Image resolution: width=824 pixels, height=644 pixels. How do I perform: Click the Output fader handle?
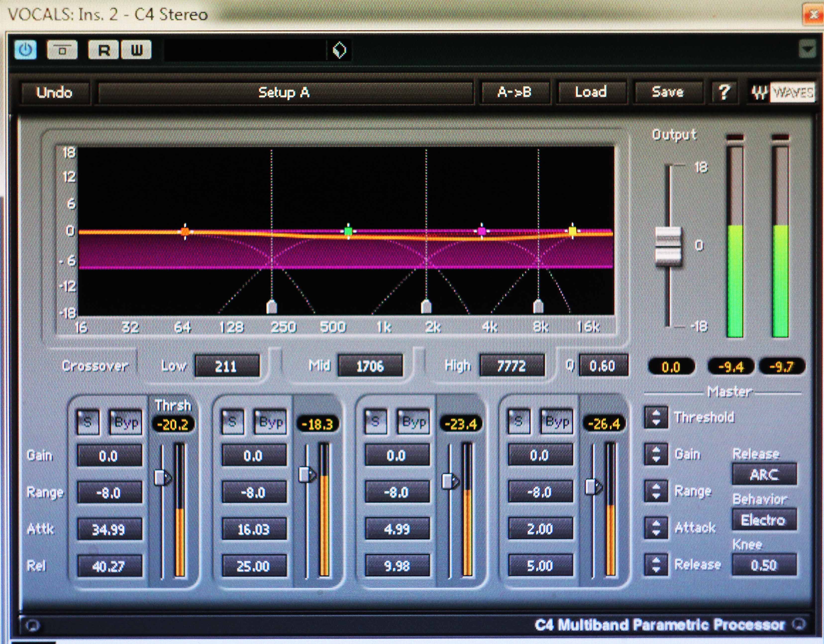[x=668, y=246]
